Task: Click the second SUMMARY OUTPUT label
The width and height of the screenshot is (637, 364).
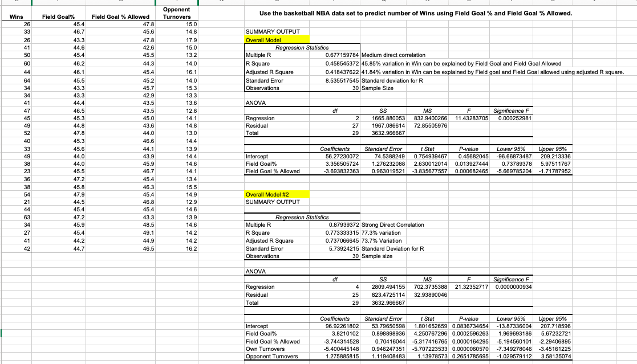Action: [x=273, y=202]
